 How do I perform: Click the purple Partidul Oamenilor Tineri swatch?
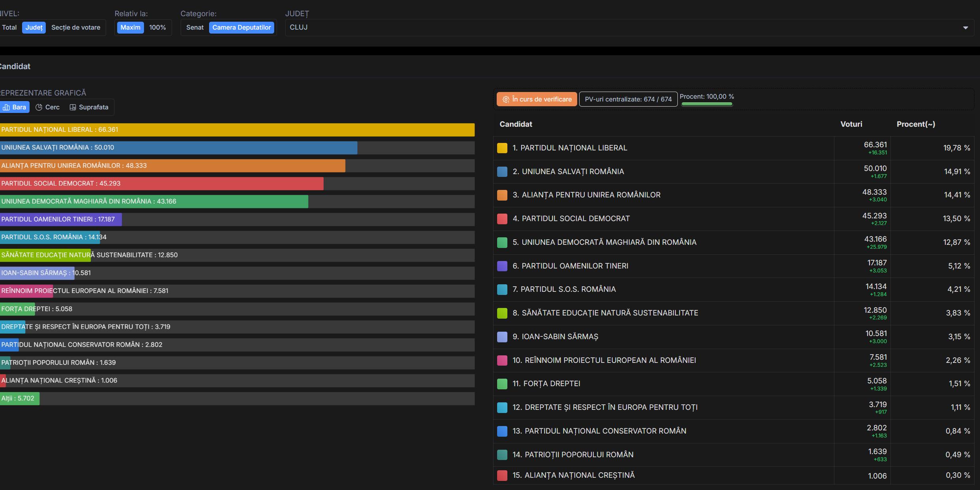502,266
